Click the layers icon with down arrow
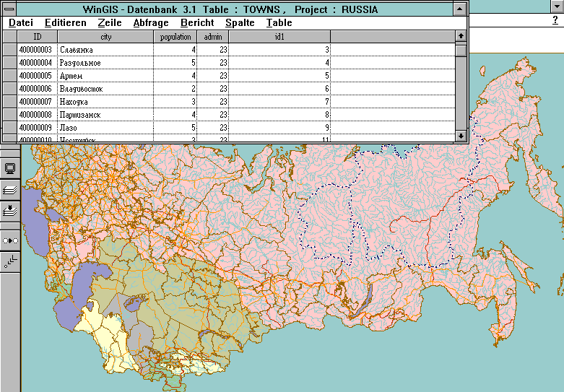The image size is (564, 392). (x=9, y=210)
